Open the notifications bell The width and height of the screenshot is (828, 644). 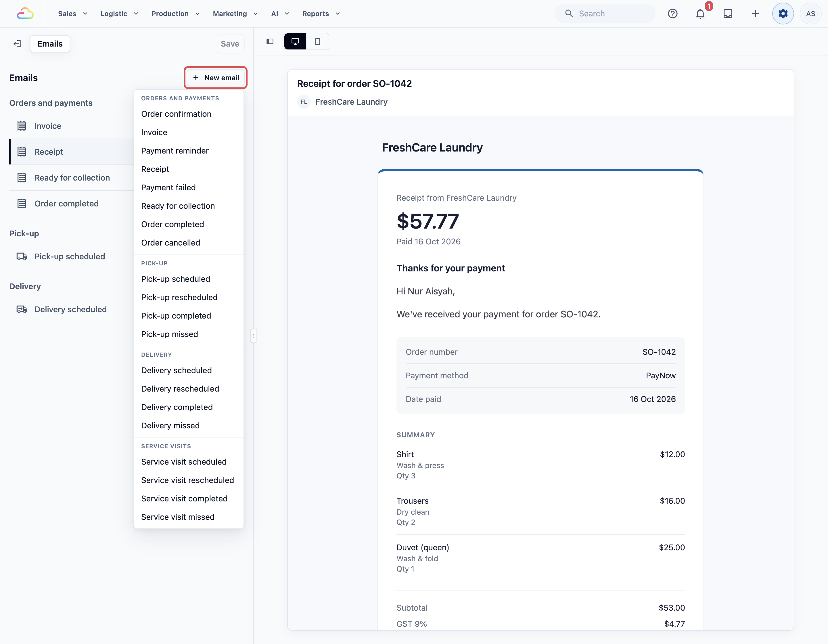pos(700,14)
